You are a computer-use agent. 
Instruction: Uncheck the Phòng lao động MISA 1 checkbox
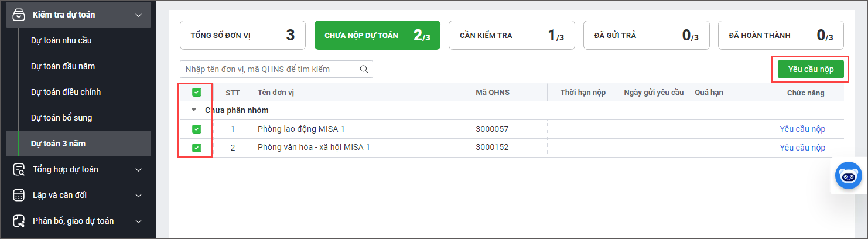pyautogui.click(x=196, y=129)
